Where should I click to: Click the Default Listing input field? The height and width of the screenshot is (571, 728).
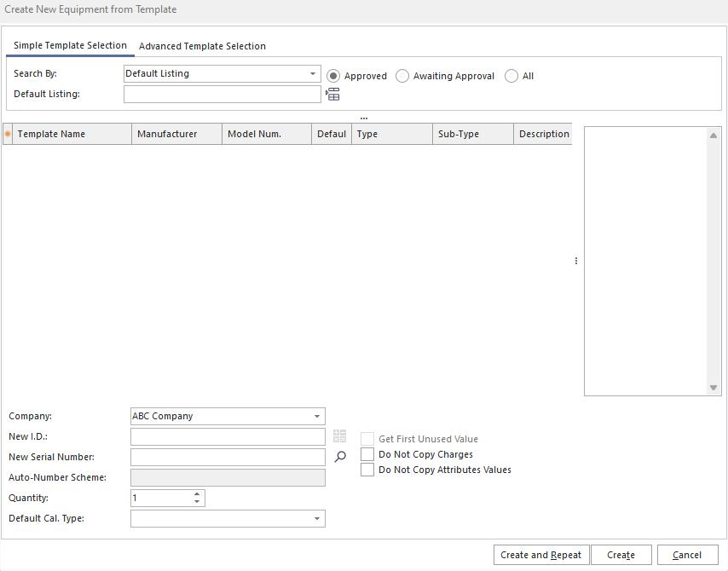pyautogui.click(x=222, y=95)
